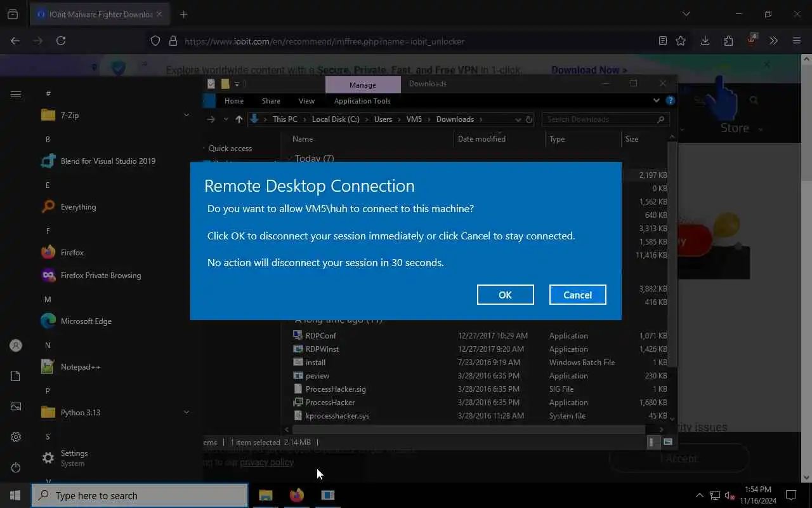This screenshot has width=812, height=508.
Task: Click Quick access in Explorer sidebar
Action: pyautogui.click(x=230, y=148)
